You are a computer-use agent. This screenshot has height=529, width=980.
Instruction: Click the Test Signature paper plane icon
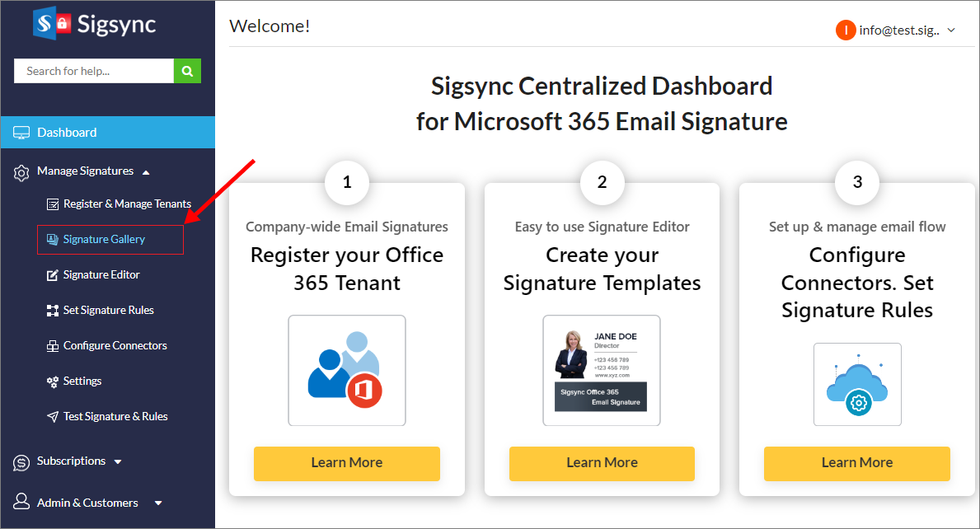point(51,417)
